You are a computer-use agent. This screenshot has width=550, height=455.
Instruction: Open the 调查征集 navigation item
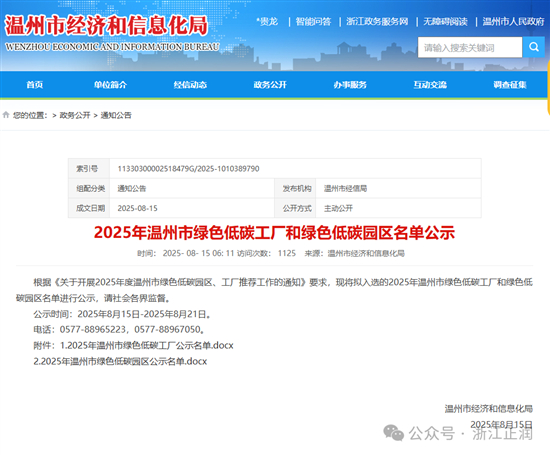click(x=510, y=85)
